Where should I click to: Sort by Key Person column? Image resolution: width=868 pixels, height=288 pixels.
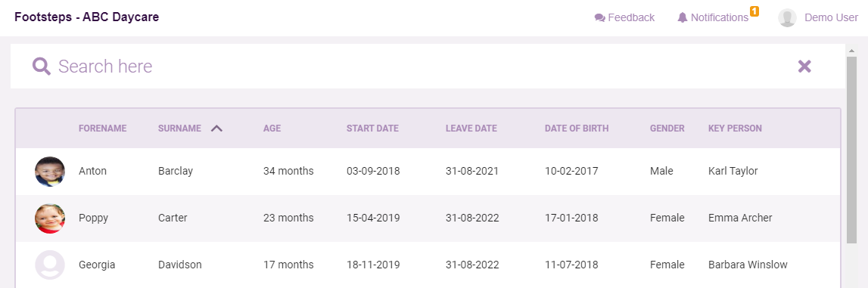click(735, 129)
